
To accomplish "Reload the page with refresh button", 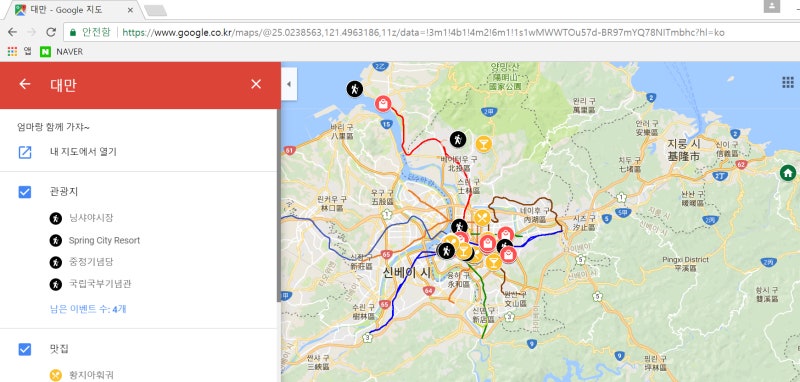I will pos(51,32).
